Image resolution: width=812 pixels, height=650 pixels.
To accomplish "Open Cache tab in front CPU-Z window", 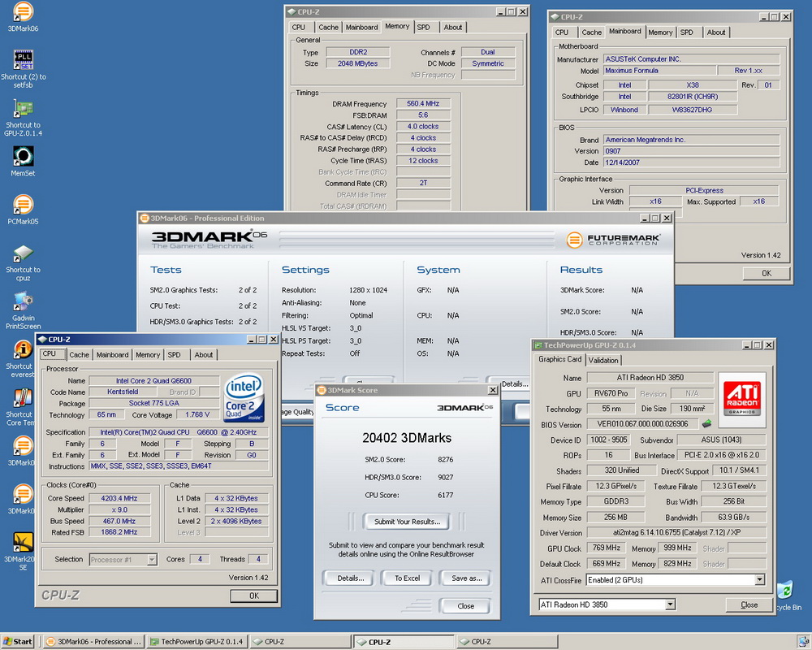I will point(79,354).
